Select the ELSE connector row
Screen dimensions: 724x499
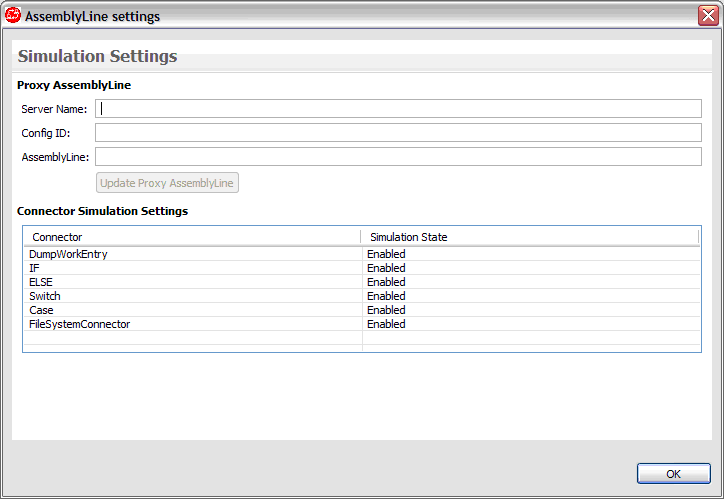(x=362, y=282)
